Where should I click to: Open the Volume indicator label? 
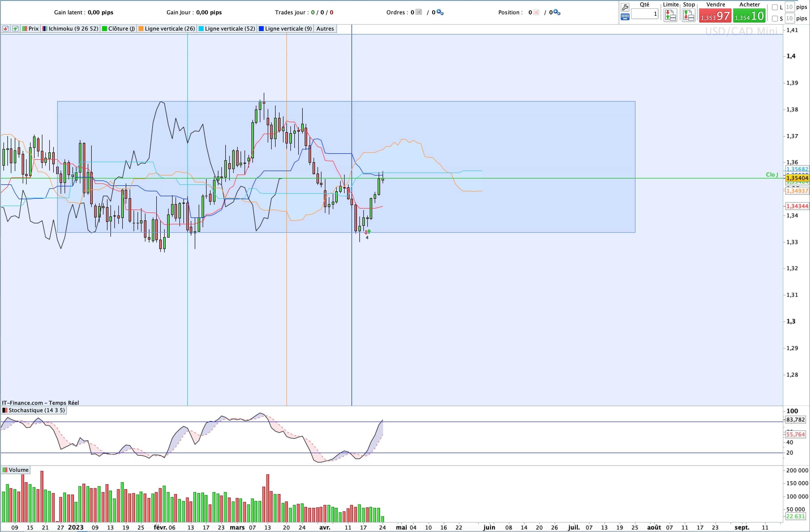click(x=16, y=470)
